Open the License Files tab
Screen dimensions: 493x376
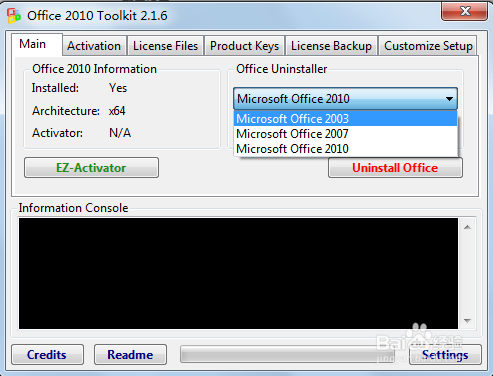click(165, 46)
